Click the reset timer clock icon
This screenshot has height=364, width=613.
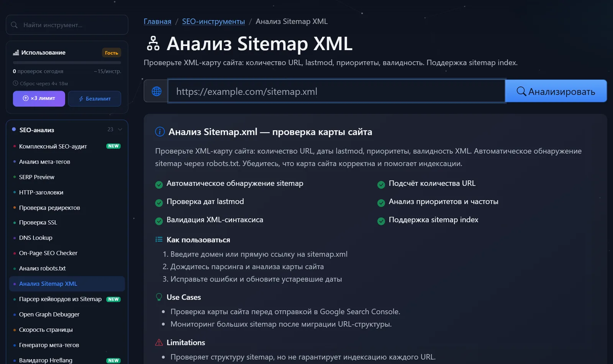point(15,83)
